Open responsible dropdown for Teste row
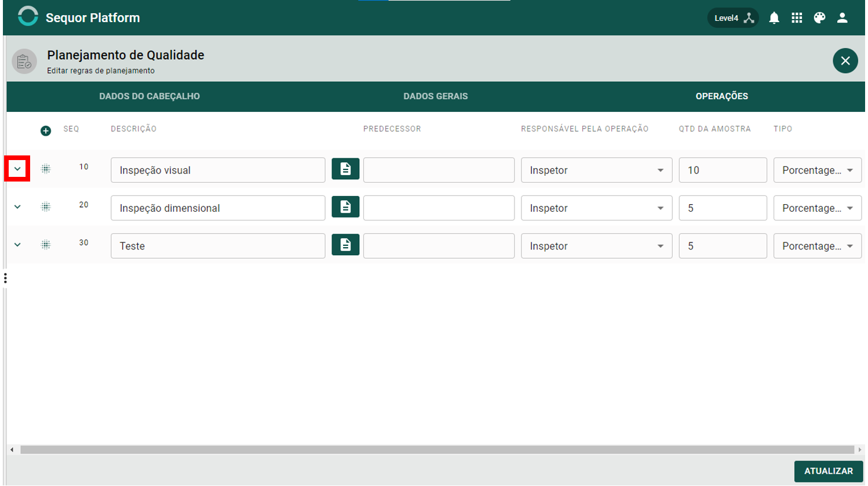 coord(596,246)
